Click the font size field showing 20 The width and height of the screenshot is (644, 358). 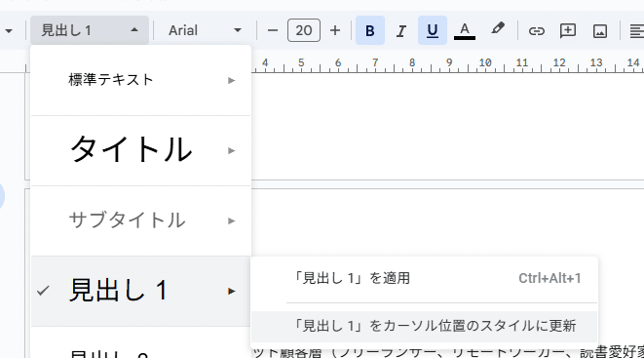tap(304, 30)
